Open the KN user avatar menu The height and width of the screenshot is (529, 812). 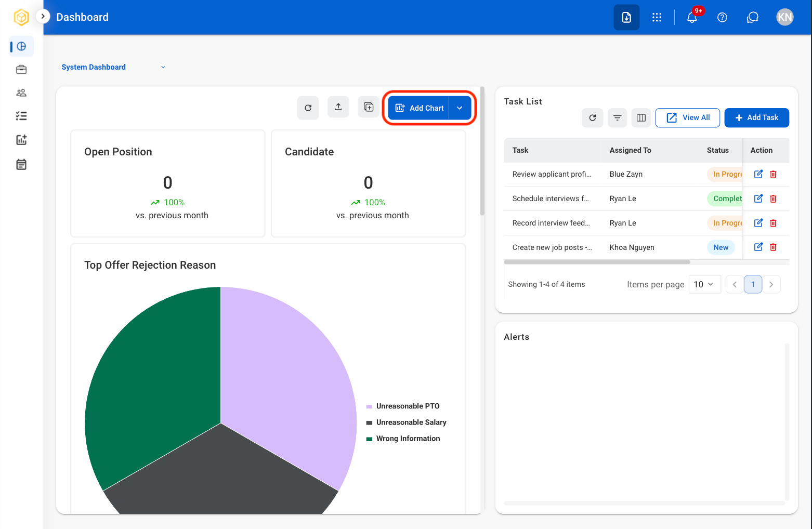[x=785, y=17]
